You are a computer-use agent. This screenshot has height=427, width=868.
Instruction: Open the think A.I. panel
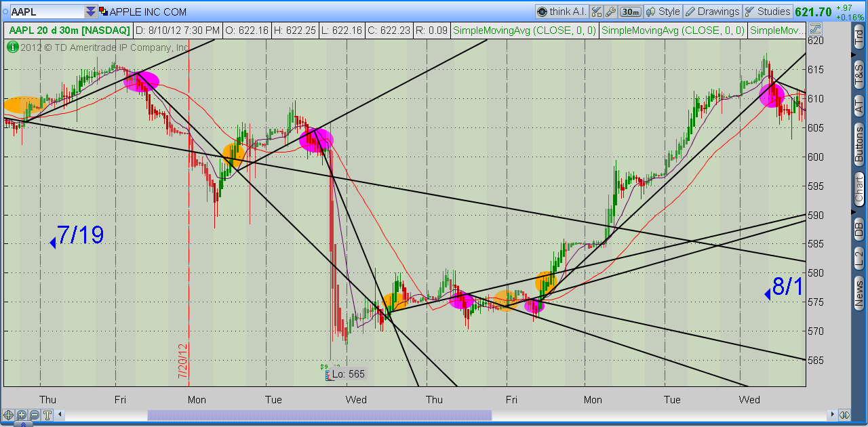click(x=561, y=12)
